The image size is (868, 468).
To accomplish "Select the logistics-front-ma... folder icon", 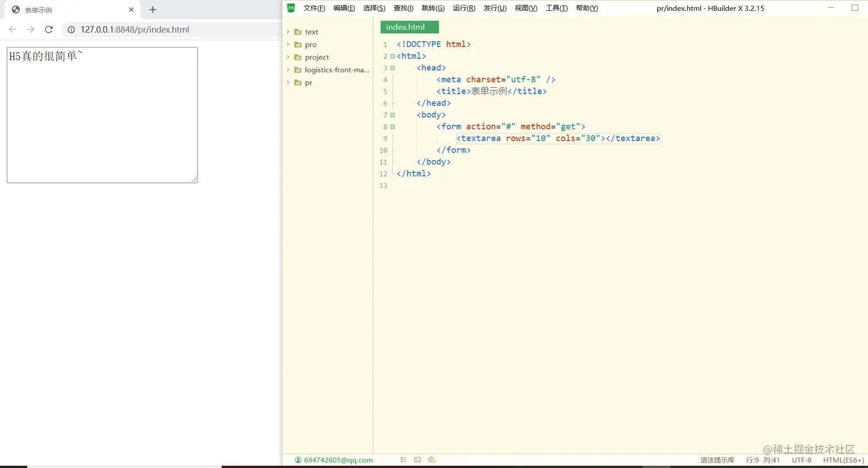I will (x=298, y=70).
